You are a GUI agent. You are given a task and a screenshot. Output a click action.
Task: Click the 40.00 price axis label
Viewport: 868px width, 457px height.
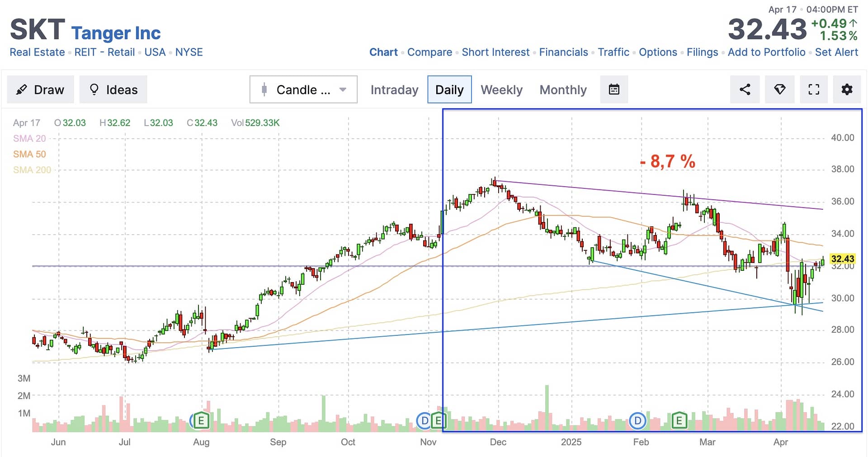[843, 138]
